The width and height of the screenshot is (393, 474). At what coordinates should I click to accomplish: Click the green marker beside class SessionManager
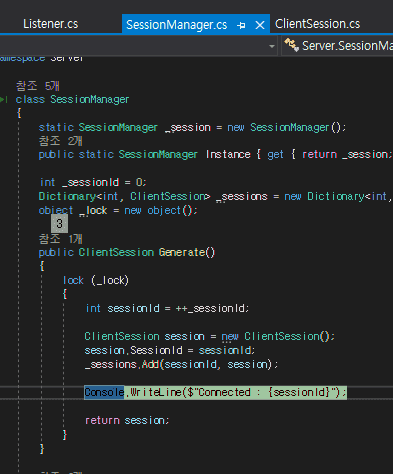[x=4, y=99]
